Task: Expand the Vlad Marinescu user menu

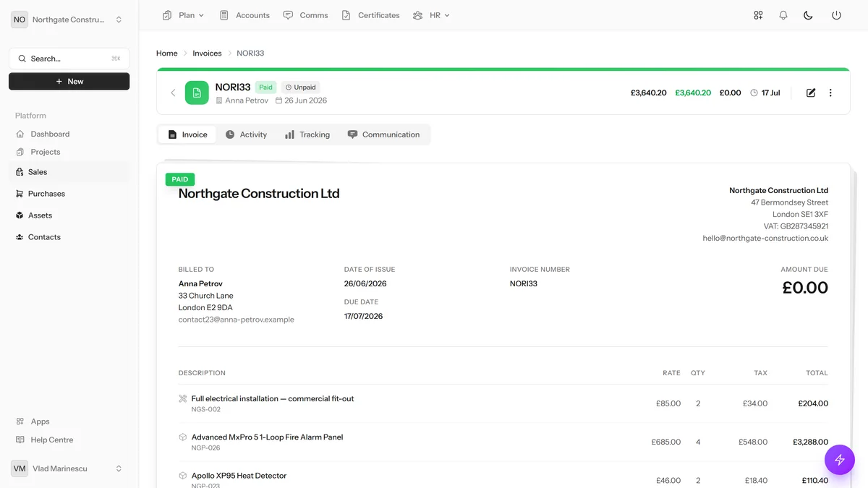Action: (x=119, y=468)
